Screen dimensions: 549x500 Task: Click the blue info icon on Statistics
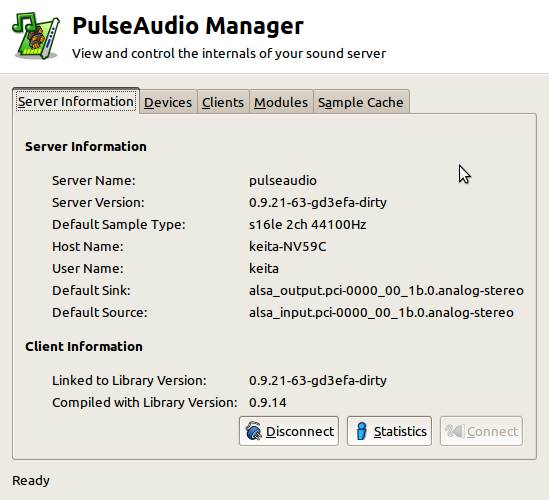362,431
